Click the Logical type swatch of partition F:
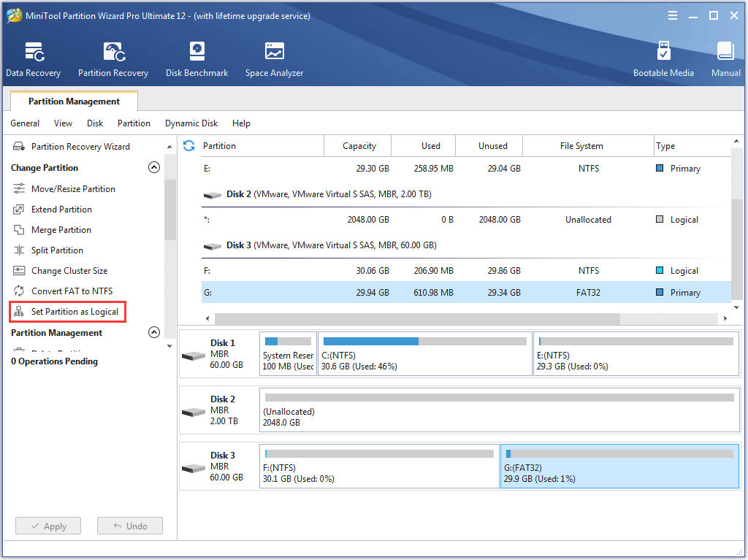 pyautogui.click(x=660, y=270)
